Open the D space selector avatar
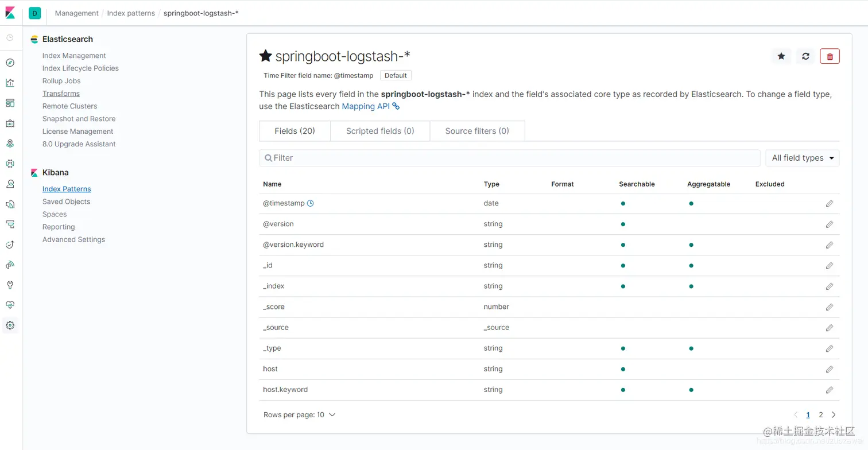Screen dimensions: 868x450 click(34, 13)
